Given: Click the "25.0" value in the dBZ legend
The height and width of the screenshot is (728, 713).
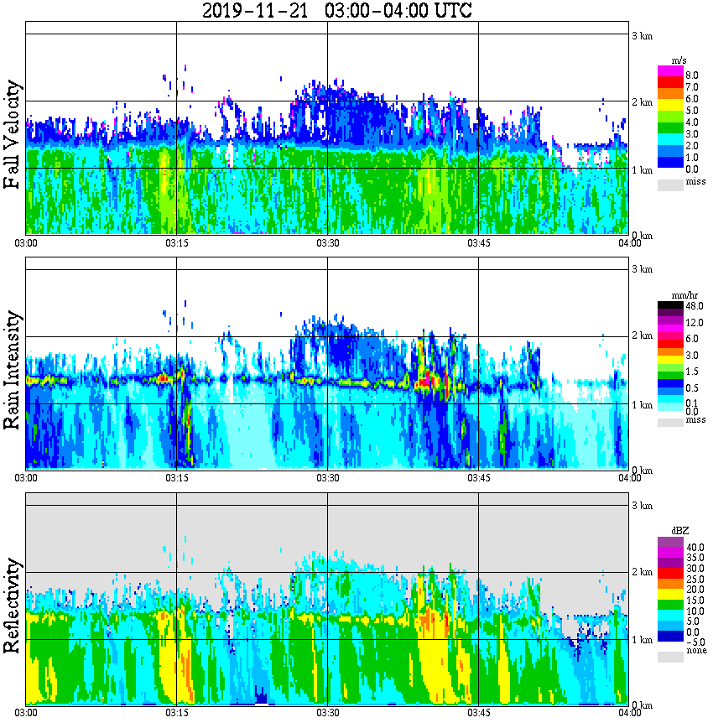Looking at the screenshot, I should [695, 579].
